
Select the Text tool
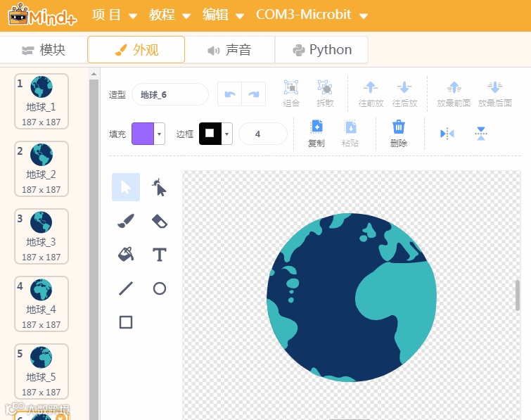pyautogui.click(x=160, y=255)
